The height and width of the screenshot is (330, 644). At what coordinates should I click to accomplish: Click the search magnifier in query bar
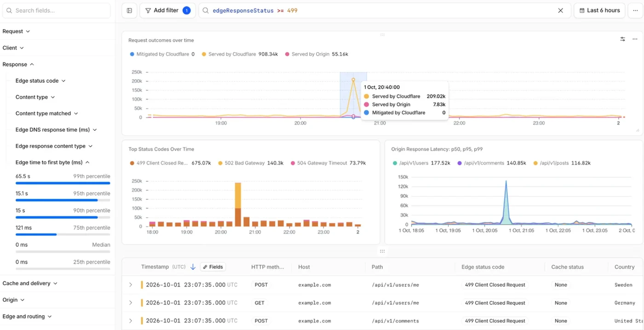pyautogui.click(x=206, y=11)
